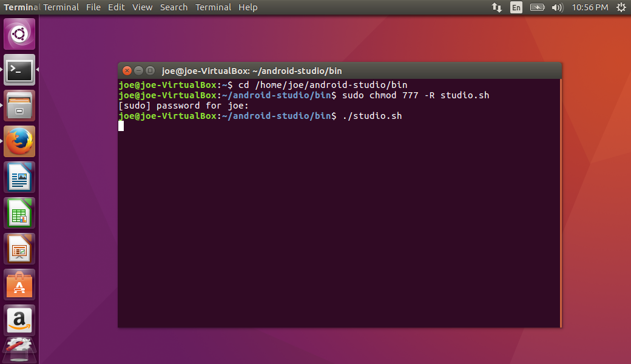Click the 'cd /home/joe/android-studio/bin' command line
The height and width of the screenshot is (364, 631).
tap(323, 85)
